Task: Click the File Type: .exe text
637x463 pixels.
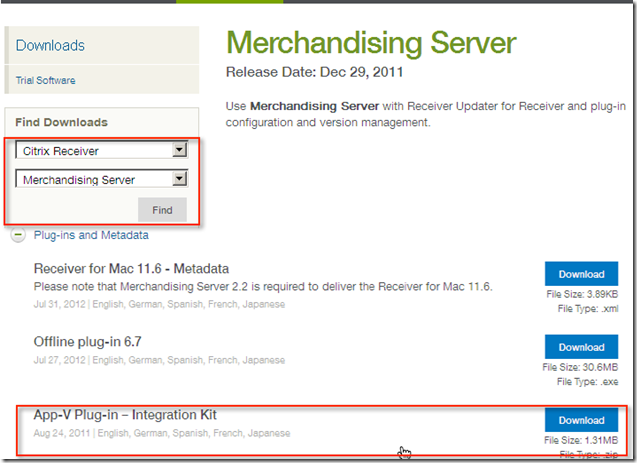Action: tap(587, 382)
